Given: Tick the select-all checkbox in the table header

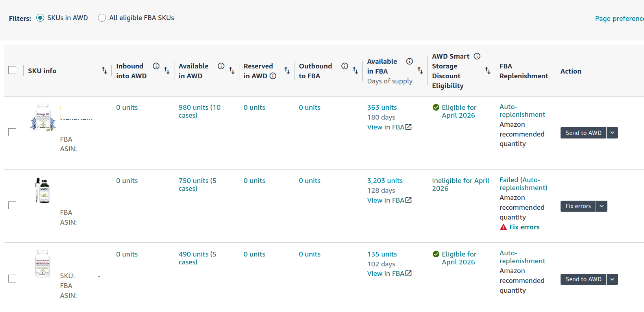Looking at the screenshot, I should point(12,70).
